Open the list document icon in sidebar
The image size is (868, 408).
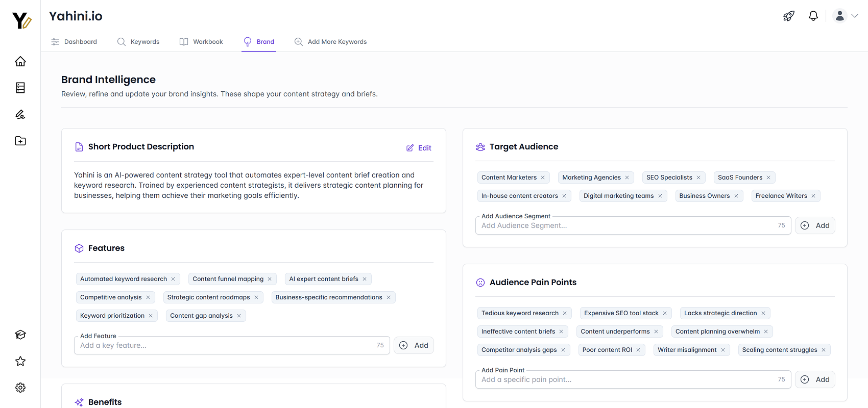20,88
